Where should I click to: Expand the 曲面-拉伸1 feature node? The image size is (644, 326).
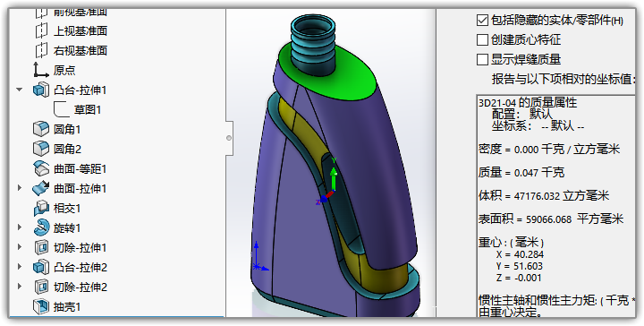click(x=20, y=188)
